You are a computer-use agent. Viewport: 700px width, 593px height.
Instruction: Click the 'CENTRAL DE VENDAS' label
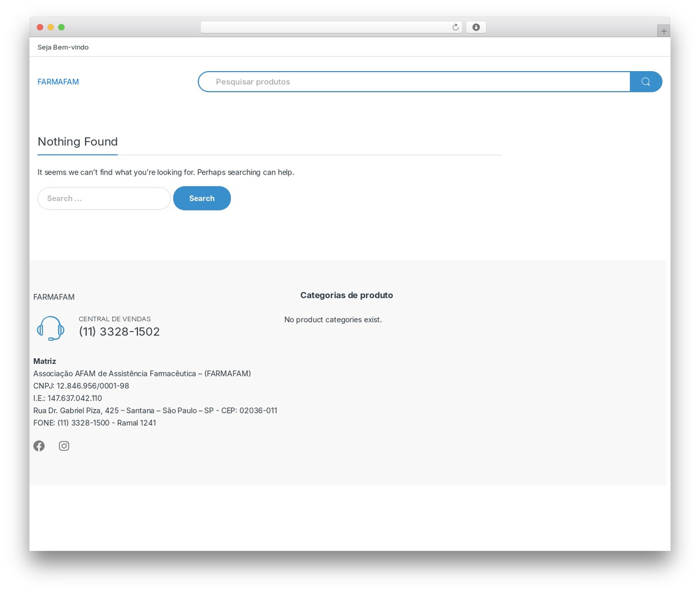(115, 319)
